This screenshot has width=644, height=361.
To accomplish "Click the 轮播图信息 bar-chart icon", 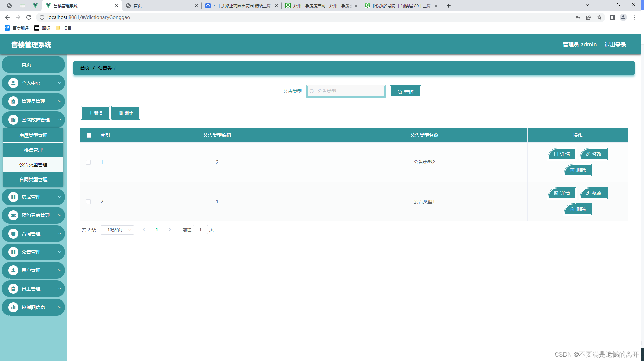I will (13, 307).
